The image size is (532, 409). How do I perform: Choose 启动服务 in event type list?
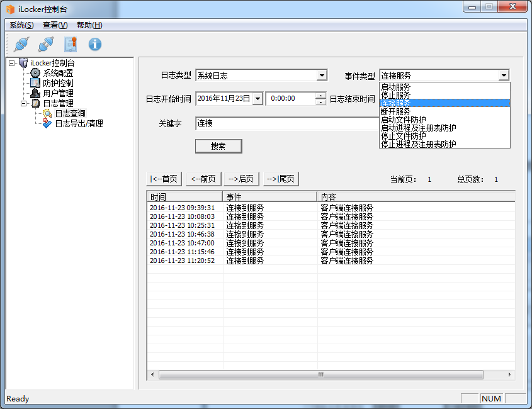point(445,87)
